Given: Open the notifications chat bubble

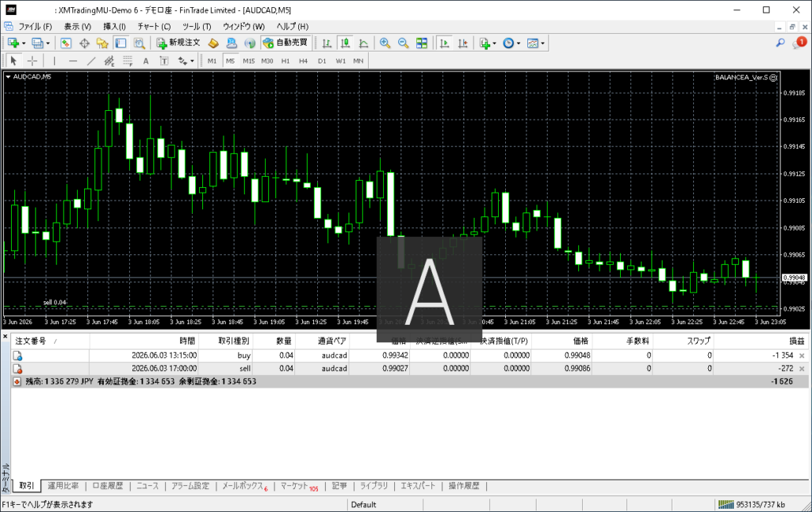Looking at the screenshot, I should click(x=799, y=43).
